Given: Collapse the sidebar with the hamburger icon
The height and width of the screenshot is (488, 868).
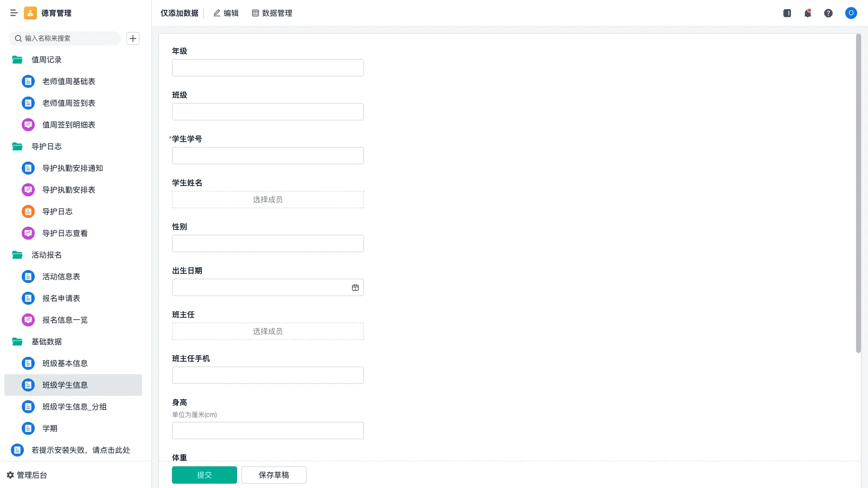Looking at the screenshot, I should (x=14, y=13).
